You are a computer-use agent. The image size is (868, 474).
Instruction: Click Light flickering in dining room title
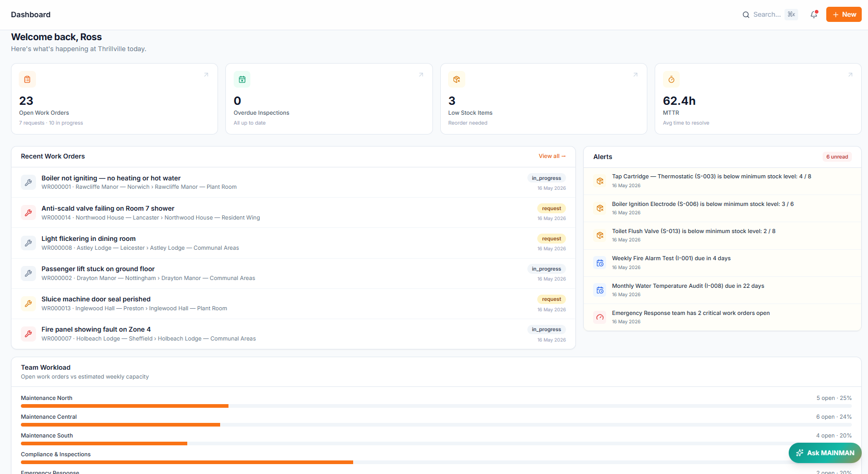click(89, 238)
